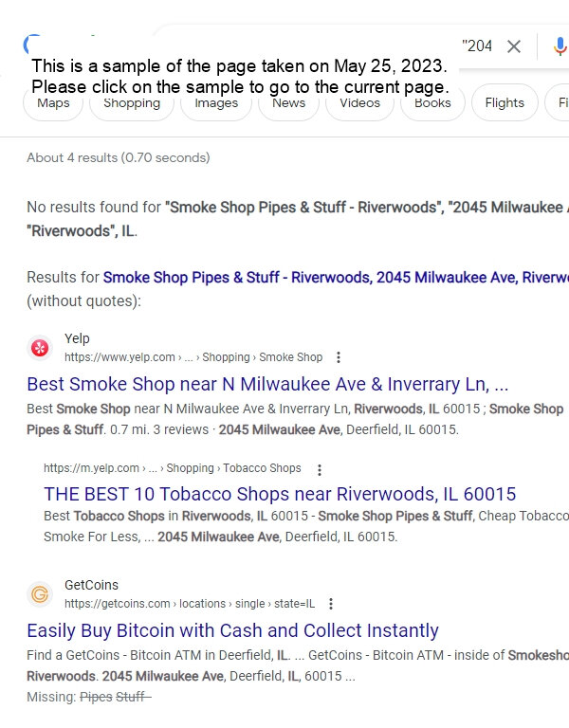Click the Yelp favicon icon
569x728 pixels.
coord(40,348)
